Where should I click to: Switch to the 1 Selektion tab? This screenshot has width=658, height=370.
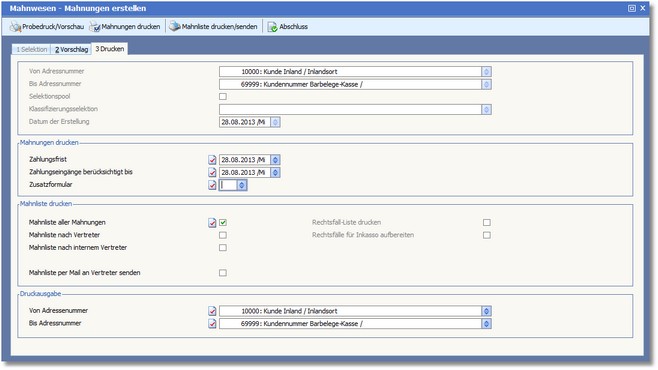click(x=31, y=50)
